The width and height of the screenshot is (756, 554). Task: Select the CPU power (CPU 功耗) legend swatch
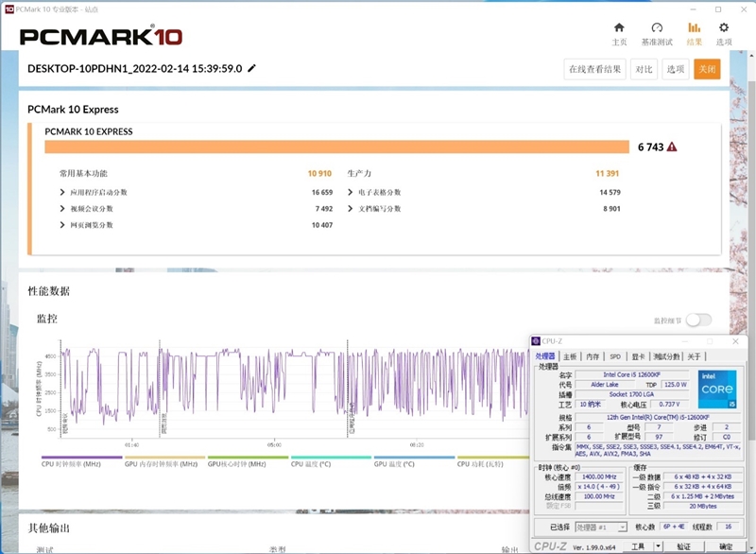[x=492, y=457]
